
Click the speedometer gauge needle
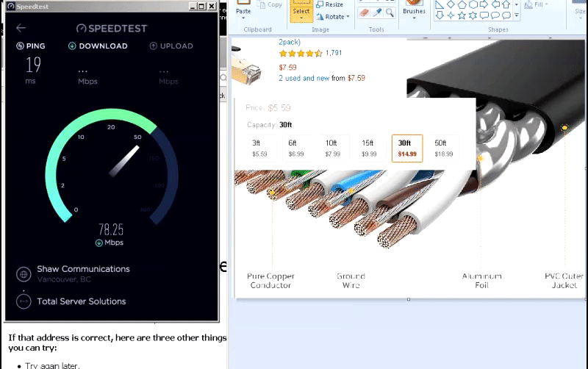pos(124,161)
